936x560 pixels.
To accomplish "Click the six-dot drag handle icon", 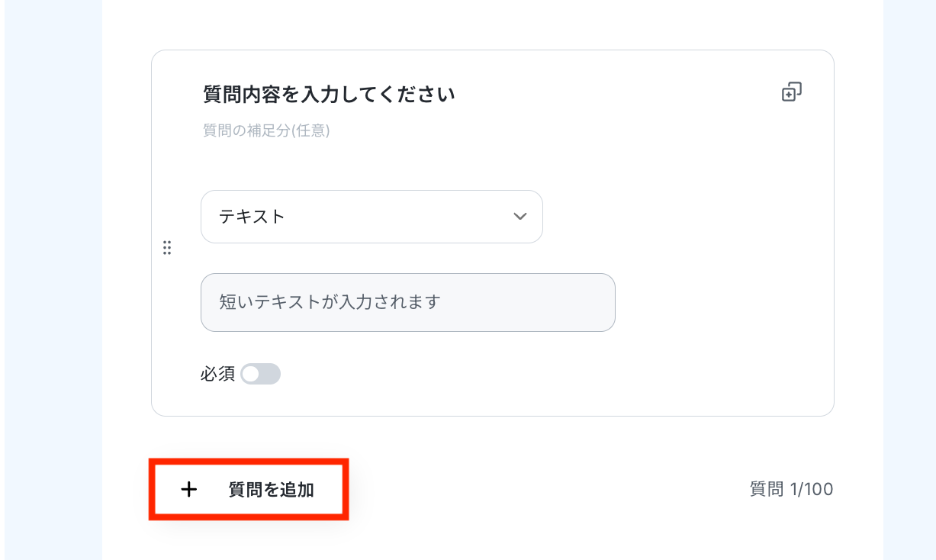I will coord(167,248).
